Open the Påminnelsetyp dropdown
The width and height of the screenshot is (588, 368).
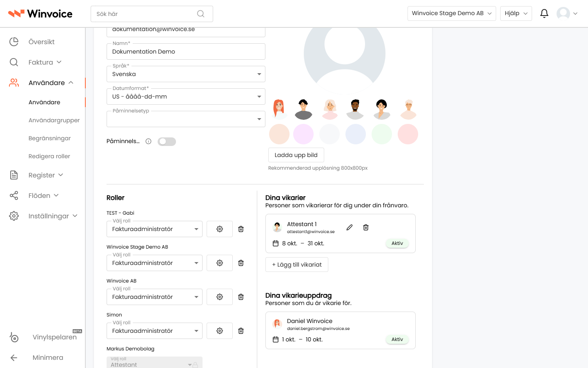[x=186, y=119]
